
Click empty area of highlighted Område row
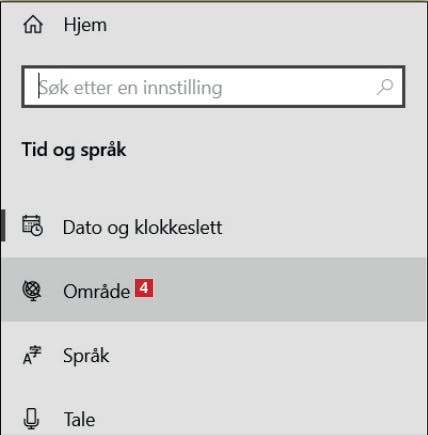[x=287, y=289]
